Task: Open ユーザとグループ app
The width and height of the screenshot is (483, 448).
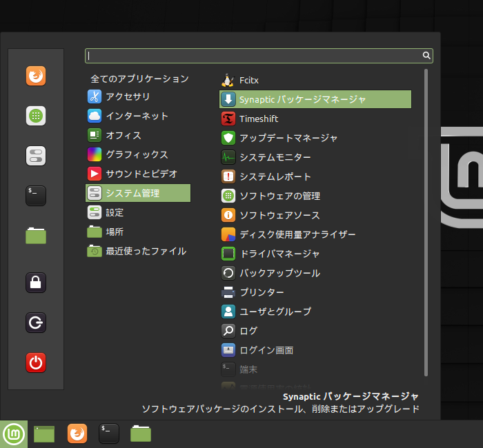Action: point(315,312)
